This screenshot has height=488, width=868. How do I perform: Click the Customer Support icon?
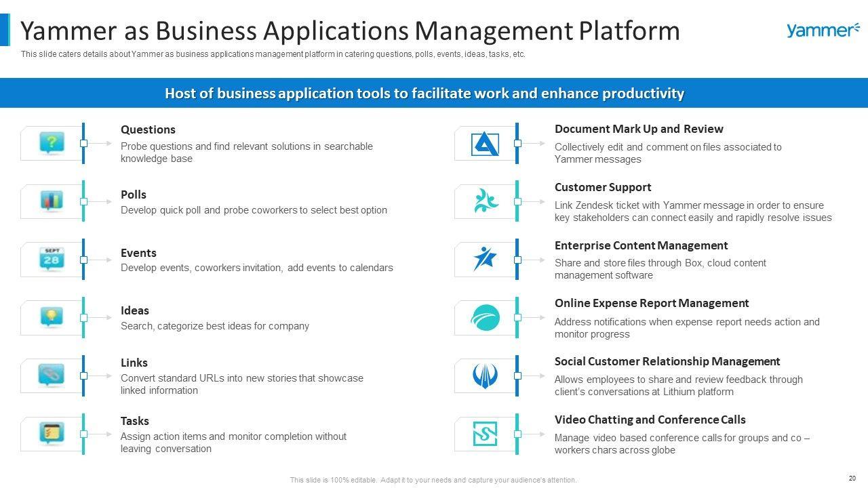point(486,201)
